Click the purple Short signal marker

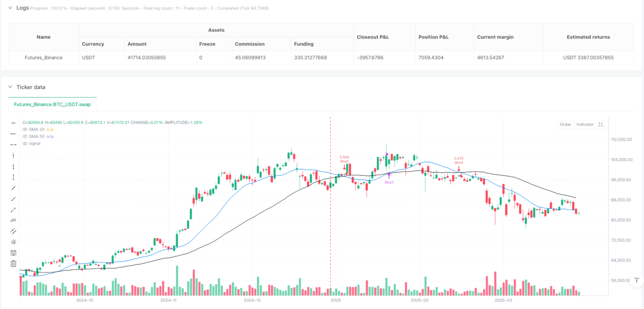pos(389,178)
